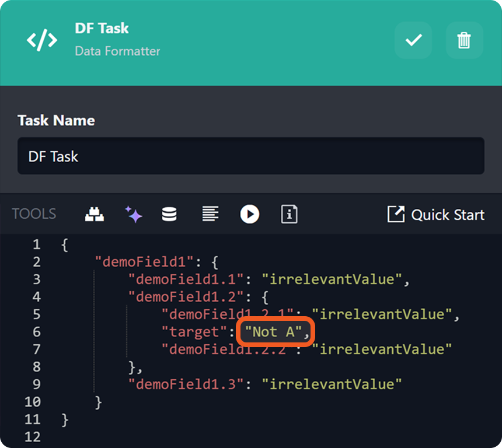
Task: Click the code brackets icon in header
Action: point(42,40)
